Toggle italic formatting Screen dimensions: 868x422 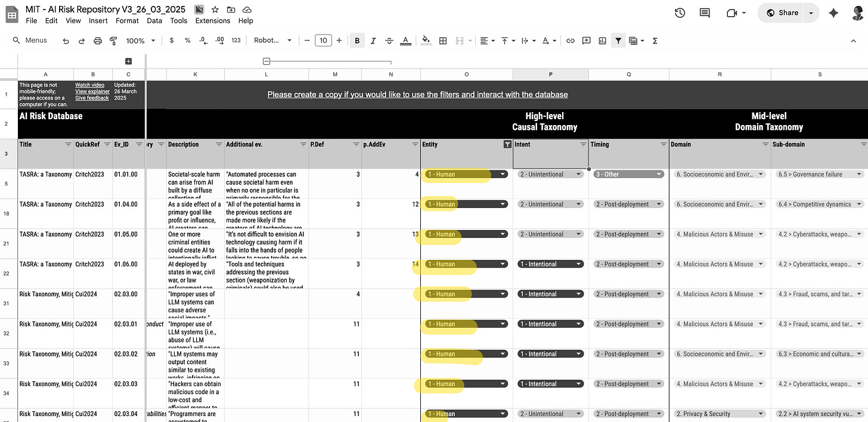click(373, 41)
